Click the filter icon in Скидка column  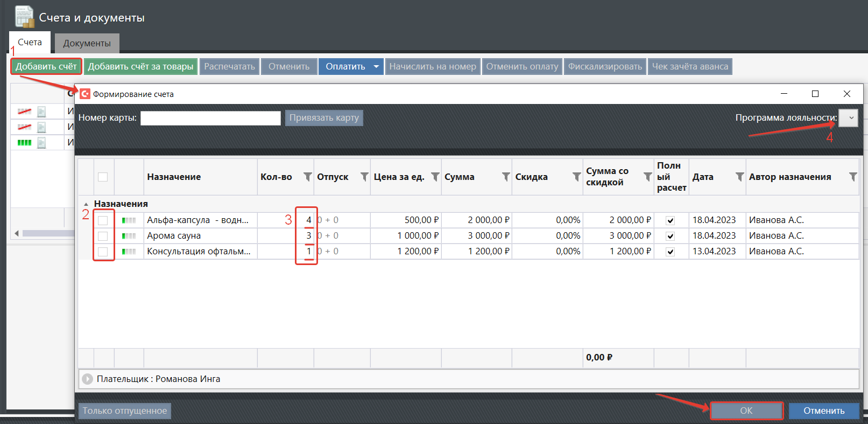coord(576,177)
